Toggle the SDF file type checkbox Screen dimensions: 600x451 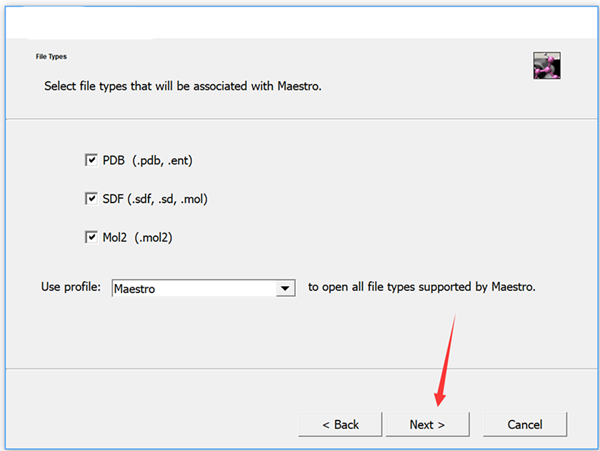pos(91,199)
